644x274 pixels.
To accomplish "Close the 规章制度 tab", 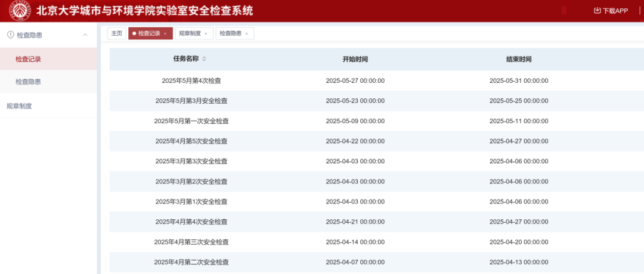I will point(206,34).
